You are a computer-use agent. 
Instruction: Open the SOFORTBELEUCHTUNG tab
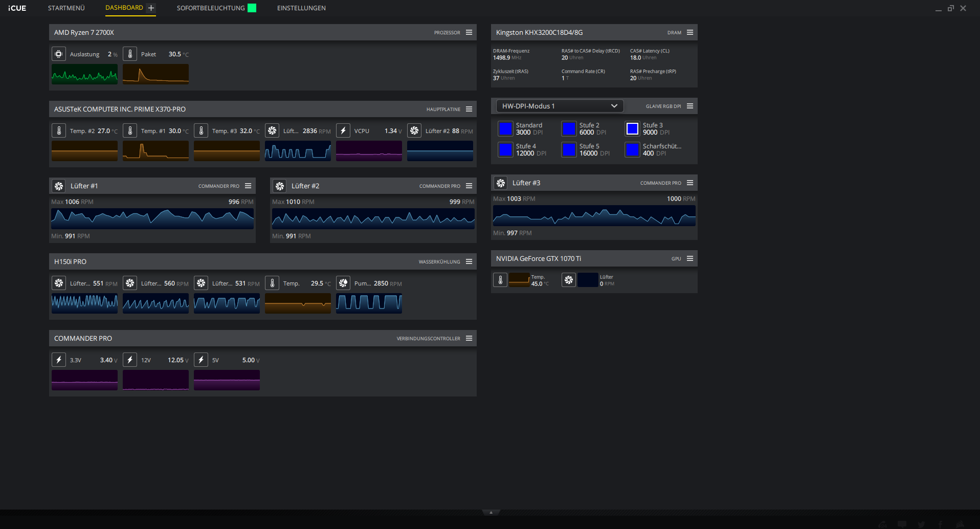(x=211, y=8)
